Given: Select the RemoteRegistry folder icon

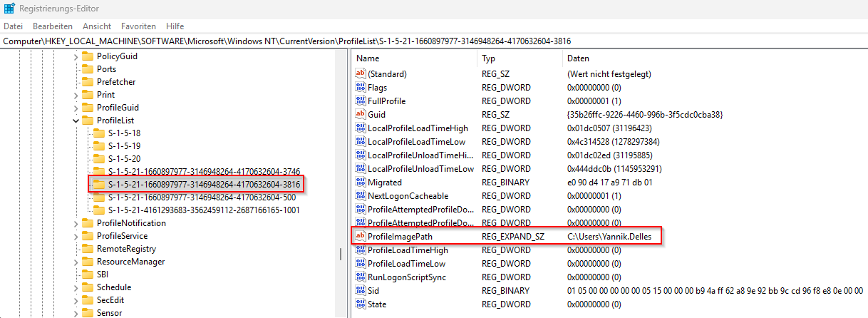Looking at the screenshot, I should click(88, 249).
